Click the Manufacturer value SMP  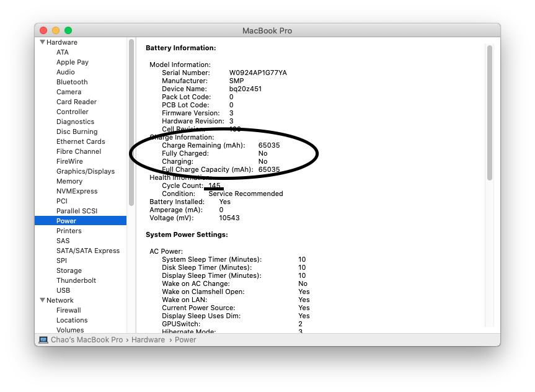pyautogui.click(x=236, y=81)
